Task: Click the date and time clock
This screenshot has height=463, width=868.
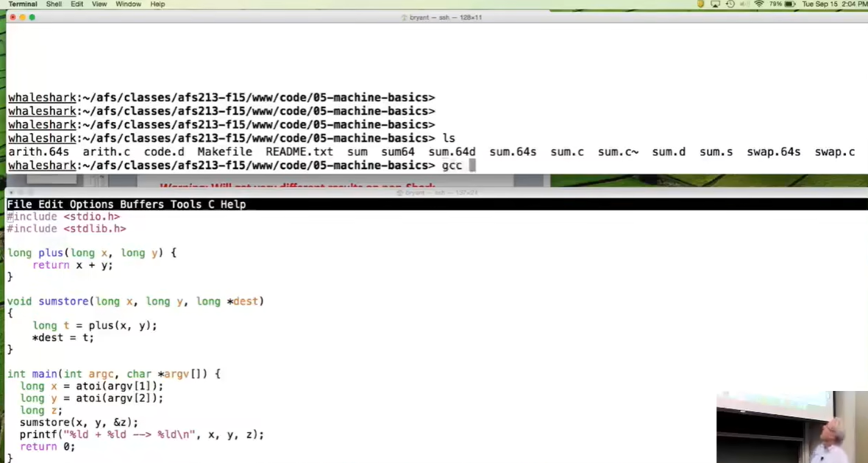Action: point(834,4)
